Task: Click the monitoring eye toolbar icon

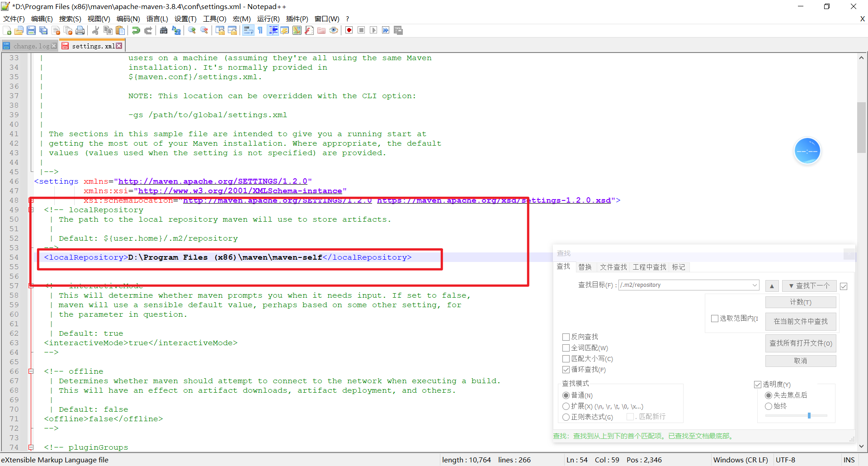Action: pos(334,30)
